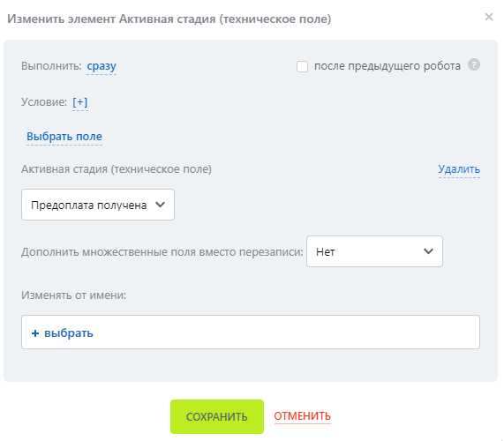The image size is (504, 441).
Task: Click the plus icon before выбрать
Action: pyautogui.click(x=35, y=333)
